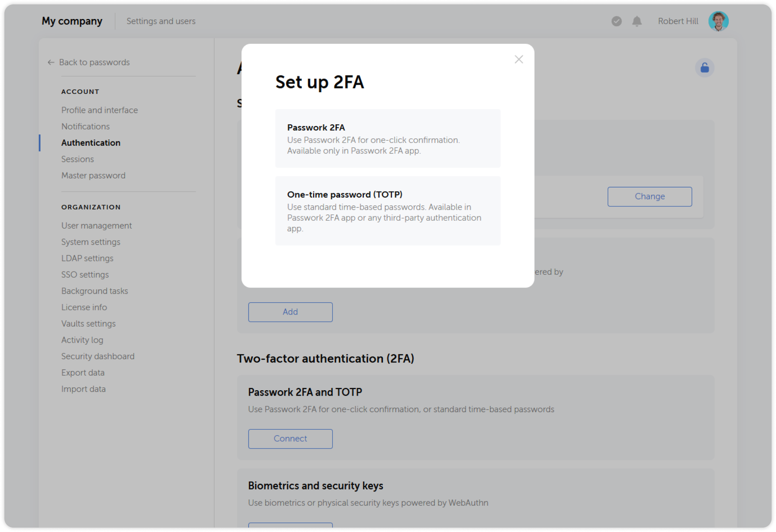Screen dimensions: 776x532
Task: Open User management
Action: (x=96, y=226)
